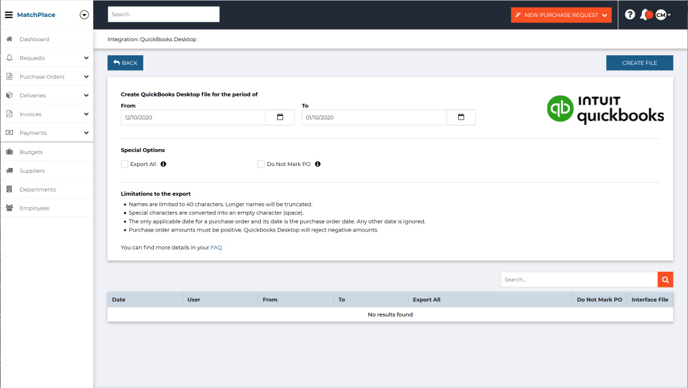Click the Suppliers truck icon
Image resolution: width=688 pixels, height=388 pixels.
pos(9,171)
